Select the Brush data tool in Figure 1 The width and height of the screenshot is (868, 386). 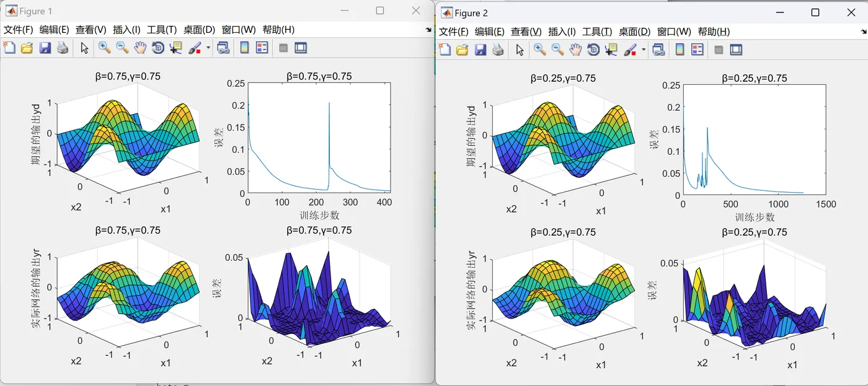tap(195, 48)
